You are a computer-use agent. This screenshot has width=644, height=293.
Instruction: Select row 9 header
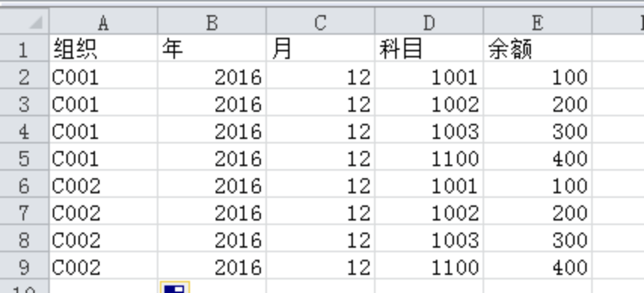point(24,266)
